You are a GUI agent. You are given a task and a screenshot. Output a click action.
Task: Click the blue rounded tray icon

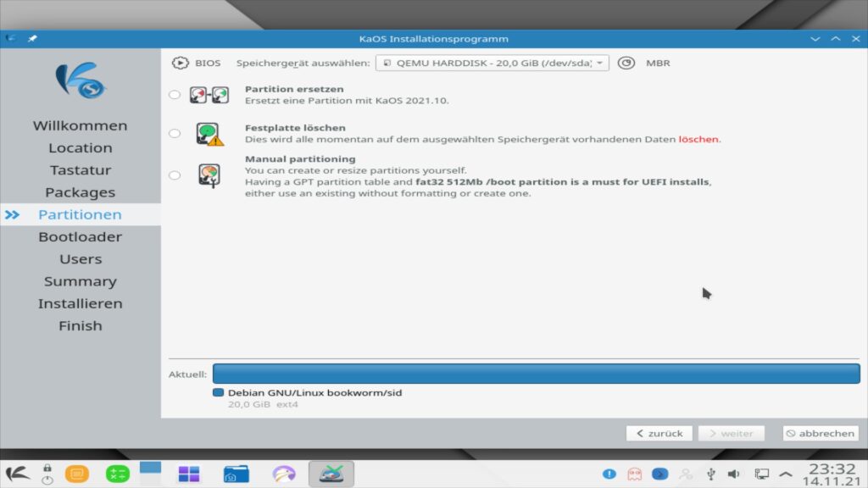tap(659, 474)
